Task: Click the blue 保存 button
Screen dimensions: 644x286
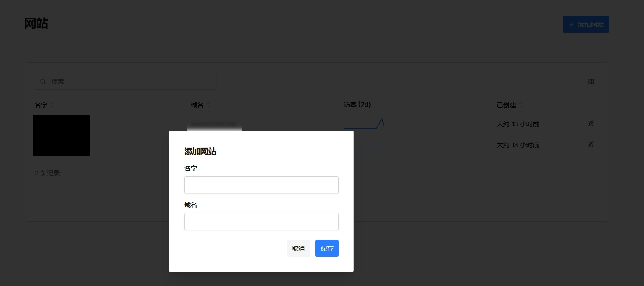Action: pyautogui.click(x=327, y=248)
